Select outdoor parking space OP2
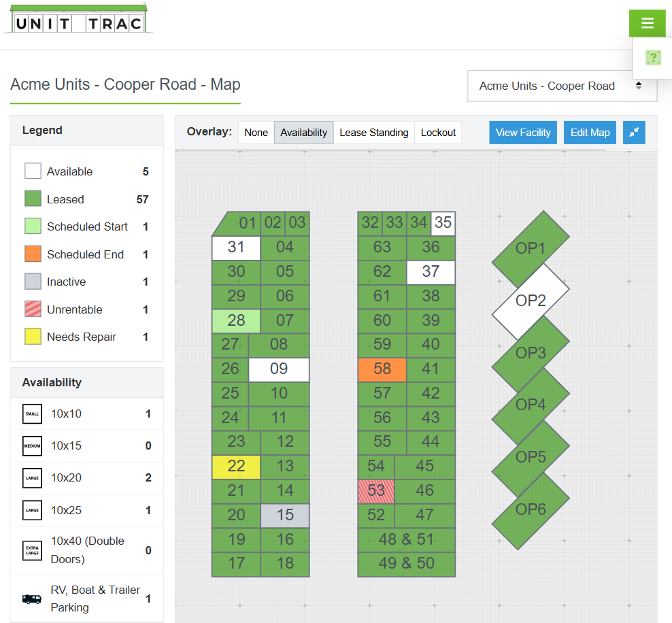 pyautogui.click(x=531, y=301)
